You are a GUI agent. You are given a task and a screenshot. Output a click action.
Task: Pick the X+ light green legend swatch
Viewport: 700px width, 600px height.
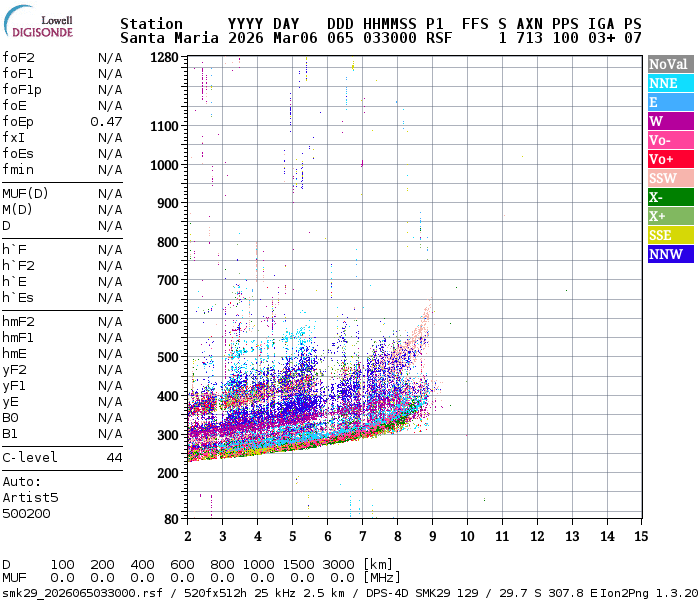pyautogui.click(x=671, y=216)
